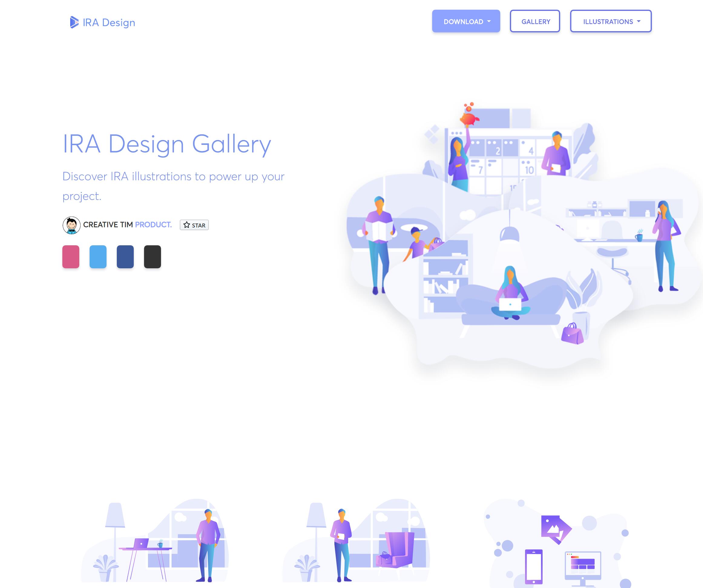Click the IRA Design play-shaped logo icon
Viewport: 703px width, 588px height.
point(74,22)
